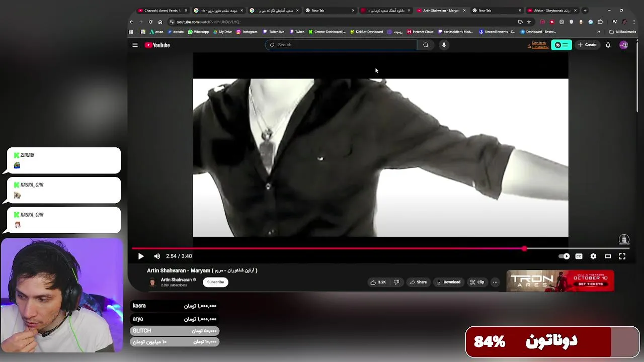Close the Afshin - Sheytoonak tab
This screenshot has width=644, height=362.
(x=575, y=11)
